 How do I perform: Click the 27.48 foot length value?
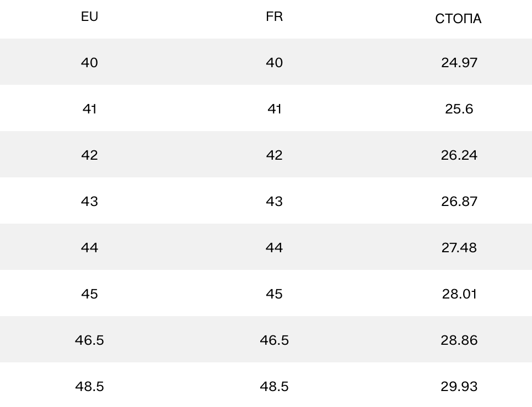tap(459, 248)
